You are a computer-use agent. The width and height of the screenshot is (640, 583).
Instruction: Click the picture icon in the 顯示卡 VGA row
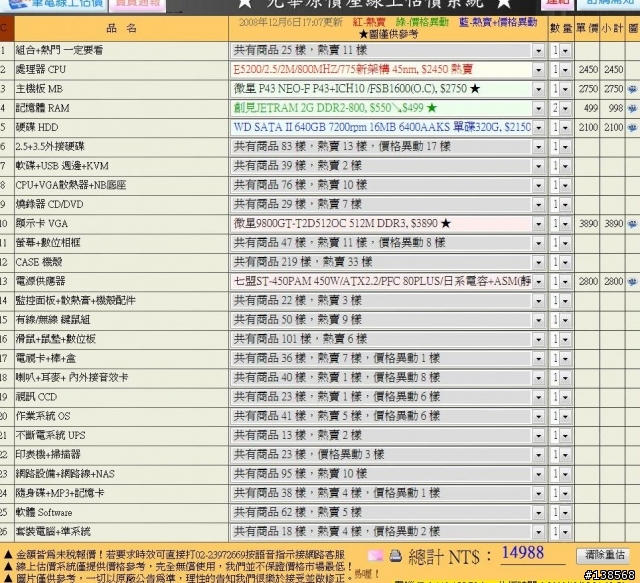click(x=633, y=224)
